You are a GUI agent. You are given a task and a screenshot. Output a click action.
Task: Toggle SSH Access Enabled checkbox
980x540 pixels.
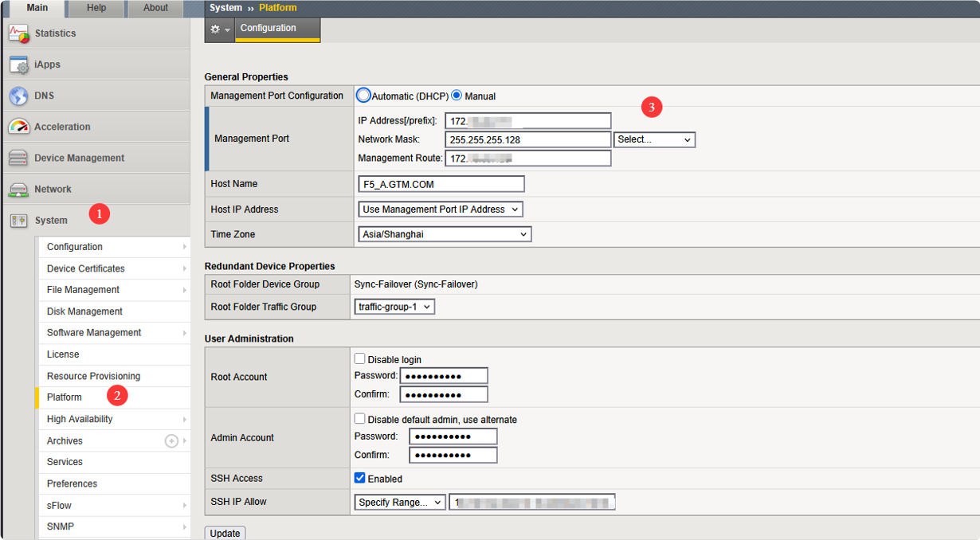360,478
